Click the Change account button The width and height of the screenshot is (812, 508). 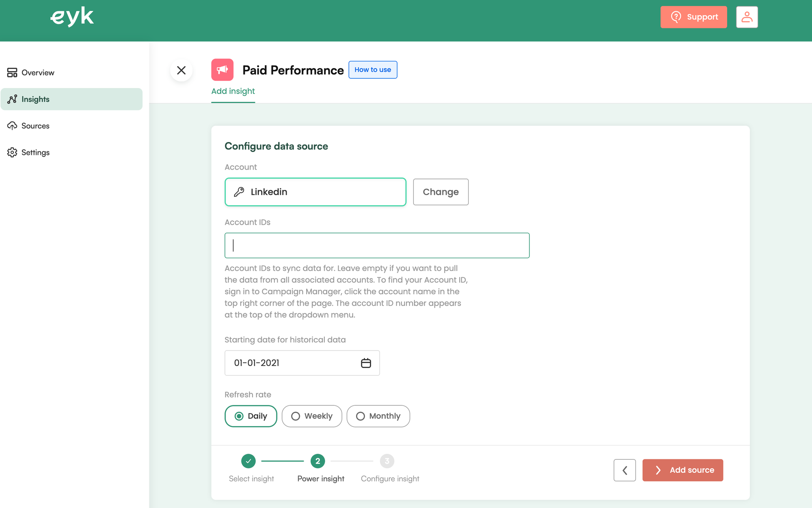(x=441, y=192)
